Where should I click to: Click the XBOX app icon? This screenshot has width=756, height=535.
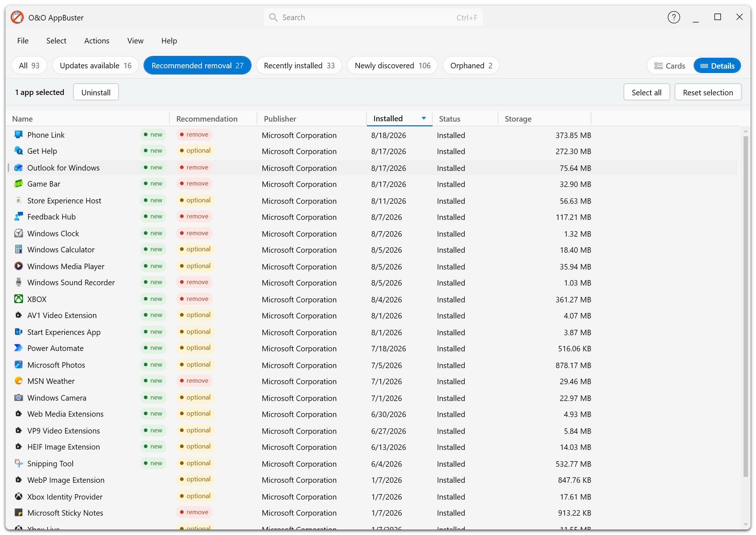(18, 299)
